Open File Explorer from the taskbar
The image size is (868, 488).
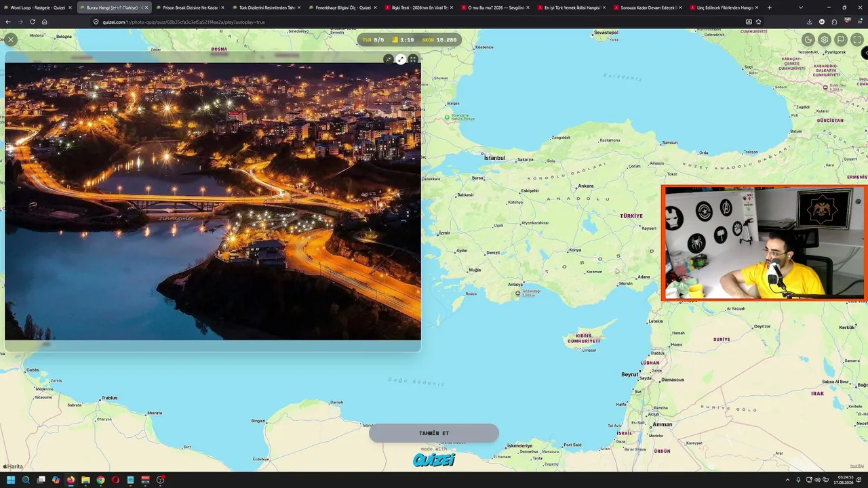coord(85,480)
